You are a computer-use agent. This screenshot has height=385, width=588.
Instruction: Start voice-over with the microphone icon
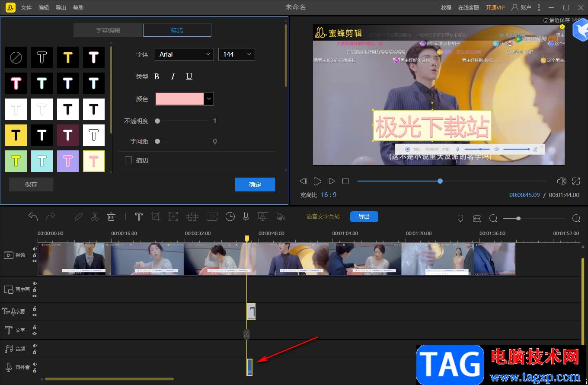[x=246, y=216]
